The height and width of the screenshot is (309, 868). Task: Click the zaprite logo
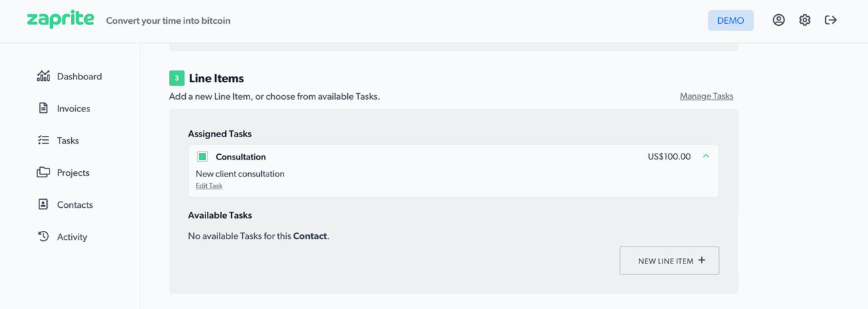(60, 20)
